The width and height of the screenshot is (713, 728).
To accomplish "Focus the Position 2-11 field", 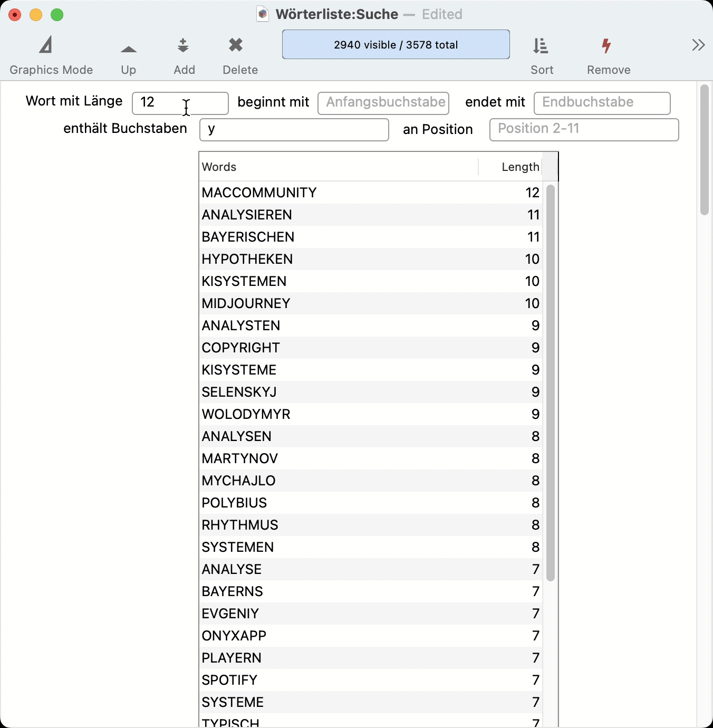I will click(x=584, y=130).
